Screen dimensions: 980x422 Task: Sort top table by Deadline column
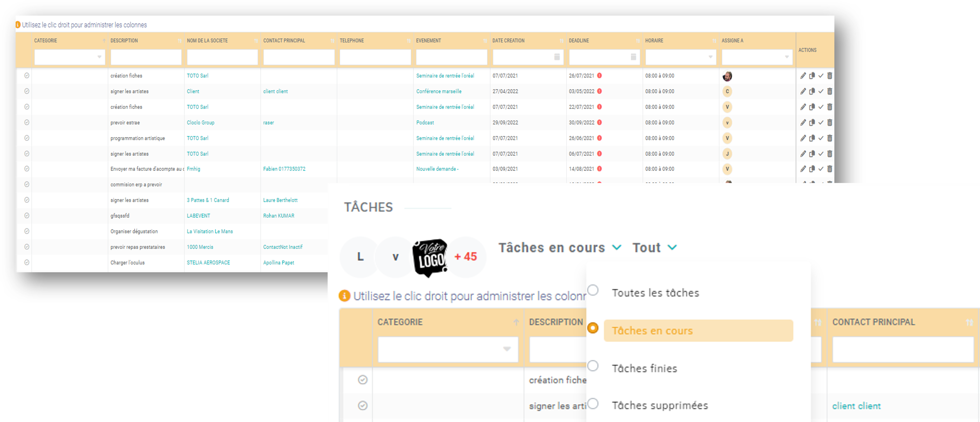[x=638, y=41]
